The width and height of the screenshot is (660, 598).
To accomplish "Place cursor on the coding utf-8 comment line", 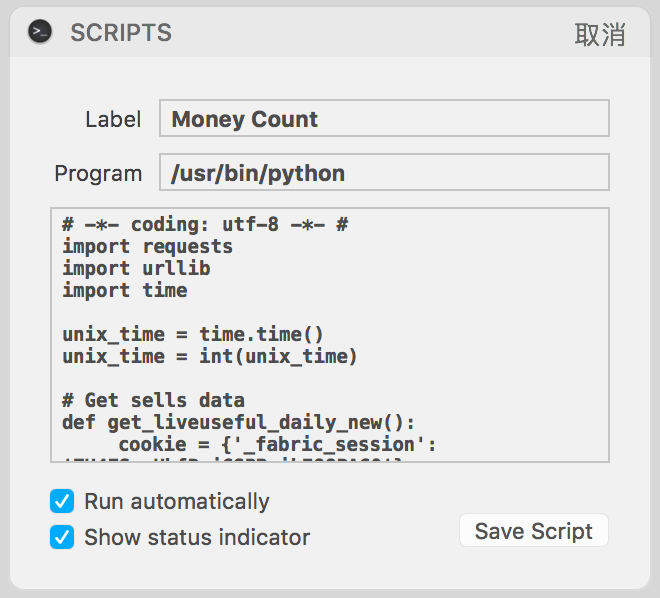I will pos(204,225).
